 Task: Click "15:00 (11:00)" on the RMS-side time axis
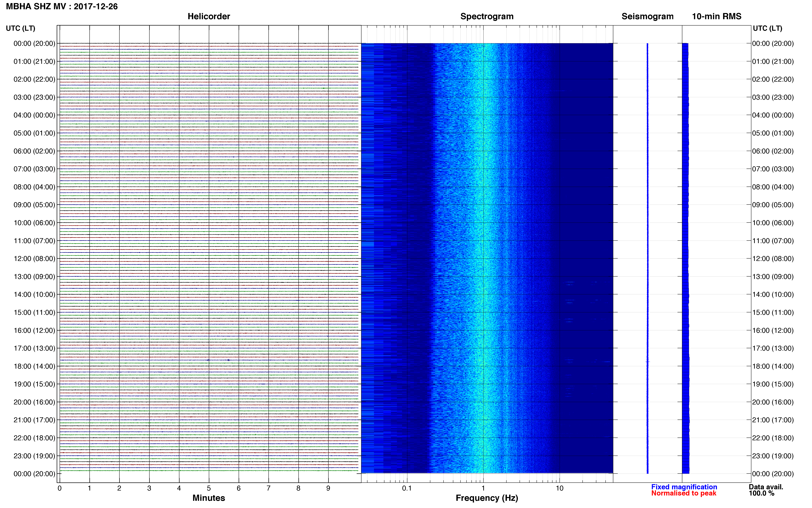(x=773, y=312)
